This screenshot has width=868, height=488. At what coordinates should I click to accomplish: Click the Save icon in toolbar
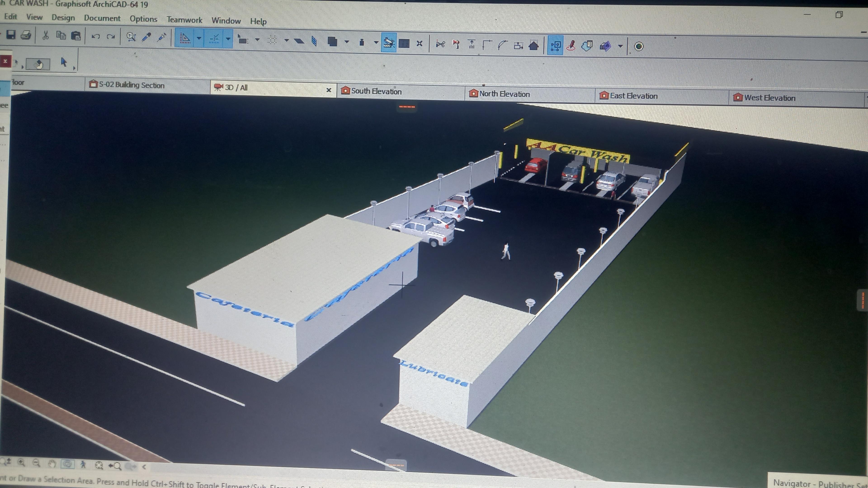11,35
